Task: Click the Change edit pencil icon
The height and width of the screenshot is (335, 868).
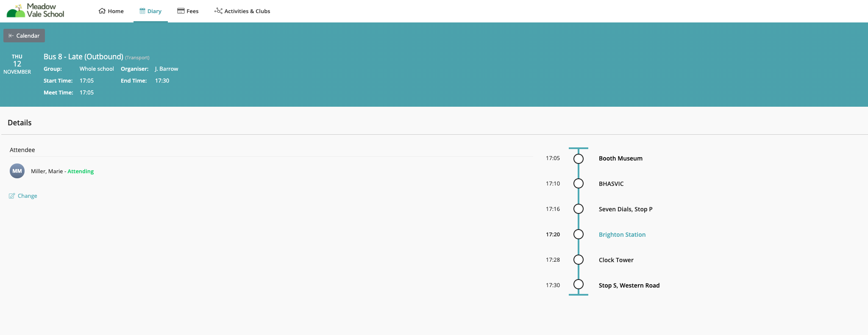Action: click(x=12, y=196)
